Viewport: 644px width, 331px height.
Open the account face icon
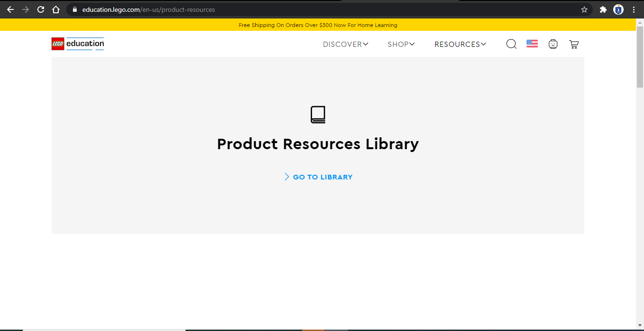[x=553, y=44]
